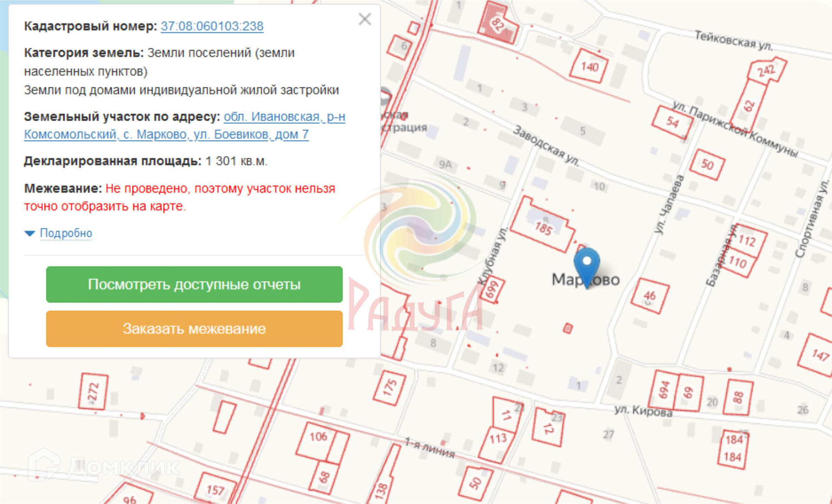Select parcel 46 on the map
Screen dimensions: 832x504
point(650,296)
